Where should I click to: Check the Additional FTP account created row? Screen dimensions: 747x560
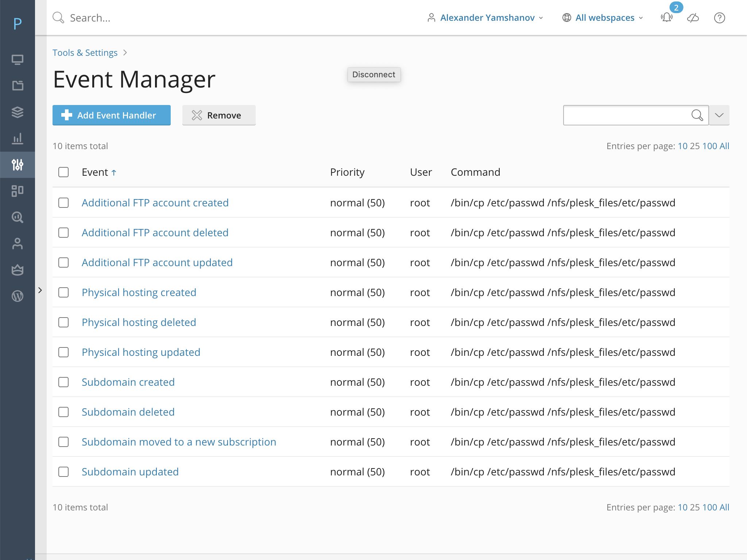point(63,203)
